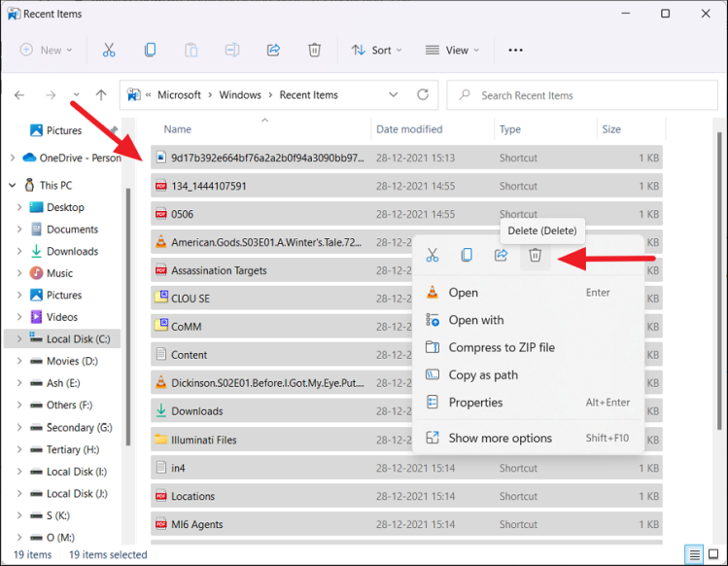
Task: Switch to large thumbnails view in status bar
Action: pos(714,555)
